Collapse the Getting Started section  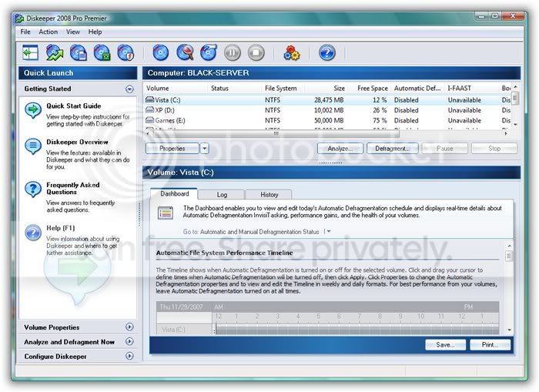pyautogui.click(x=129, y=89)
